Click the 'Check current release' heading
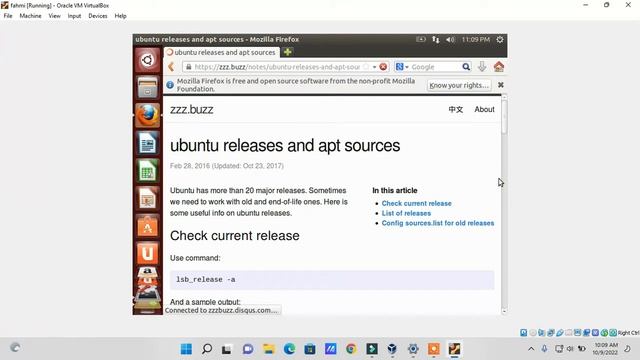Screen dimensions: 640x360 (235, 236)
